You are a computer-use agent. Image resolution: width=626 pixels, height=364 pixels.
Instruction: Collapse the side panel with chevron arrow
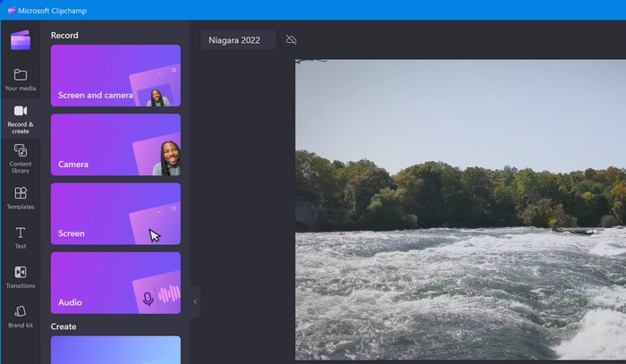[195, 301]
